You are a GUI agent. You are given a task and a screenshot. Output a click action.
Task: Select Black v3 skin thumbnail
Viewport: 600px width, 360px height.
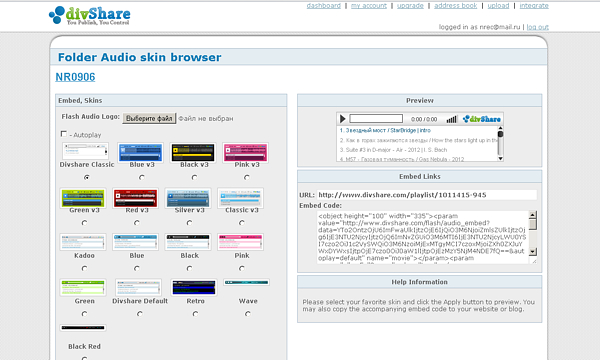(193, 152)
